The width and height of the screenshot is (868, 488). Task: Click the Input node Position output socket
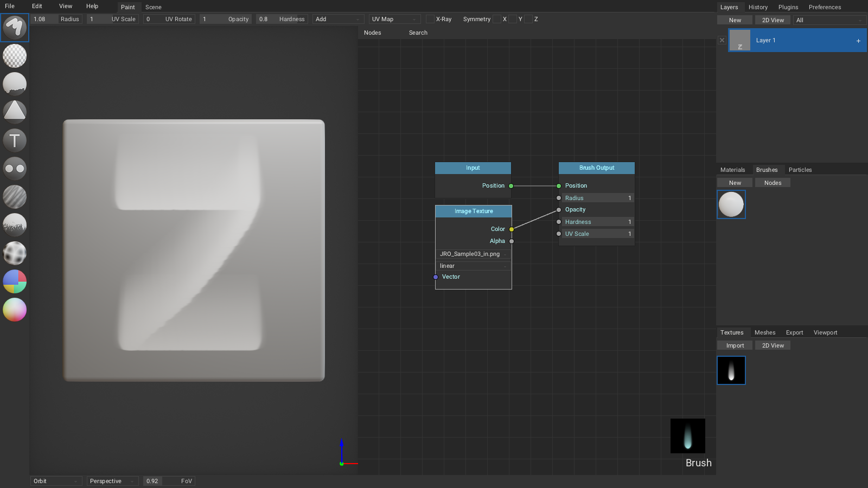click(x=511, y=186)
